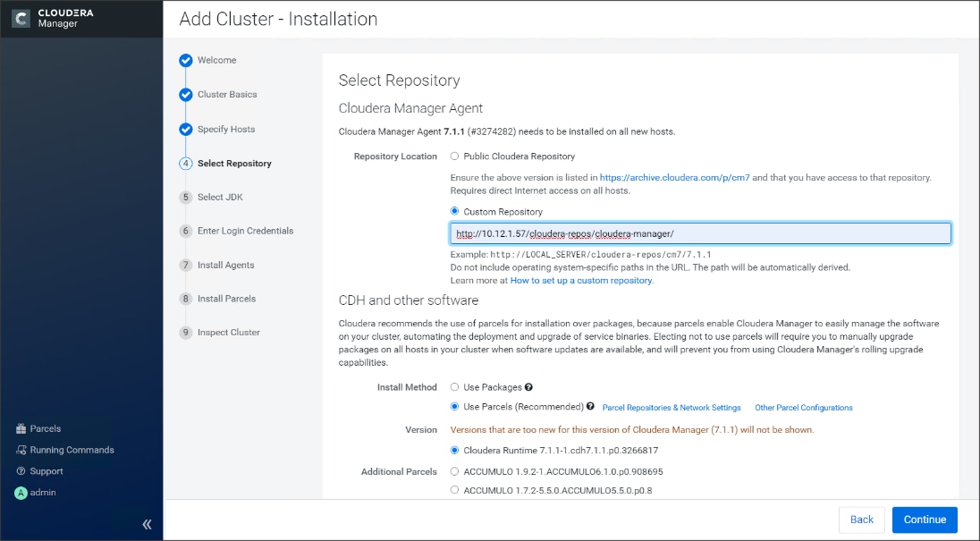Click step 9 circle for Inspect Cluster
The width and height of the screenshot is (980, 541).
pyautogui.click(x=186, y=333)
